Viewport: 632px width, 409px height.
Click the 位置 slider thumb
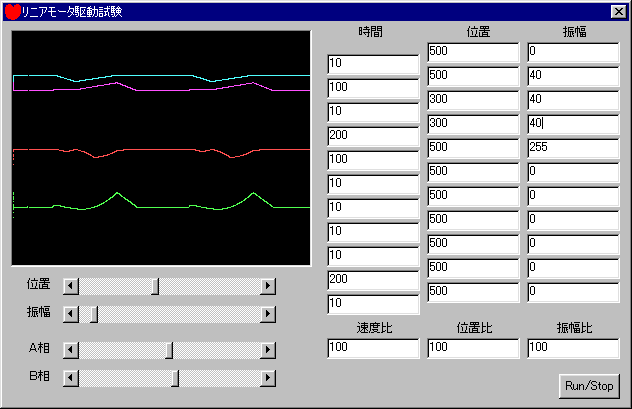coord(155,287)
